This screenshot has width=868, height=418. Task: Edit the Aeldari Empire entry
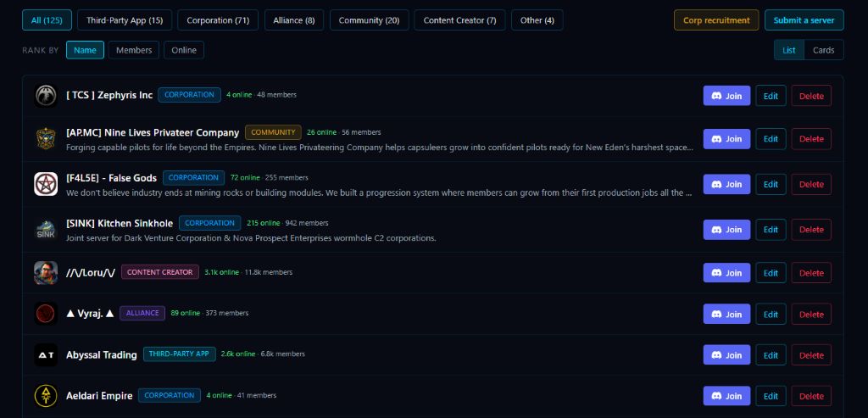771,396
